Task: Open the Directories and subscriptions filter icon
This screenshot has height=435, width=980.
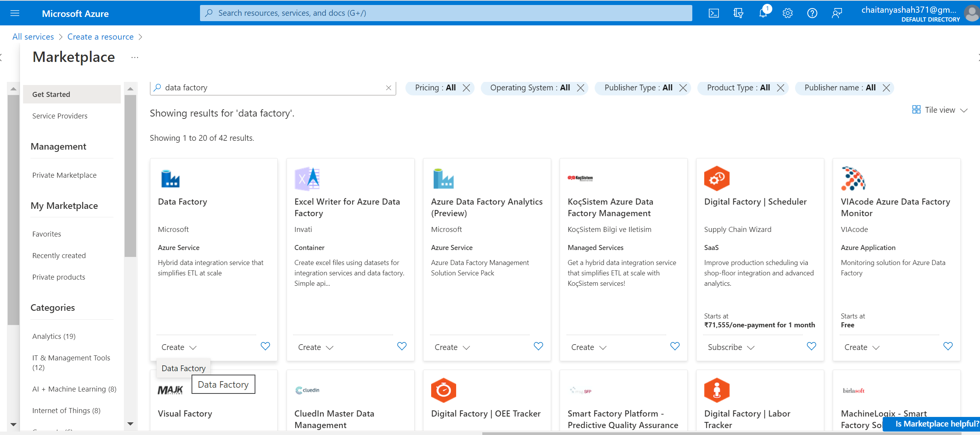Action: [x=738, y=13]
